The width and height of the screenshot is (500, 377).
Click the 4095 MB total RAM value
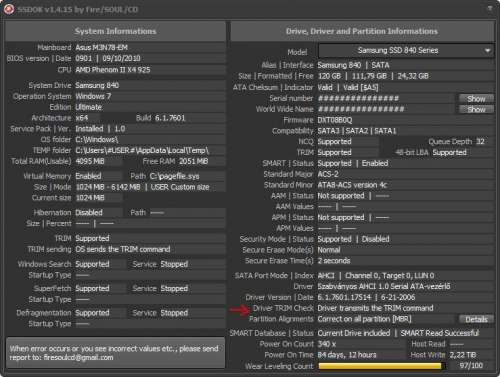(x=90, y=161)
